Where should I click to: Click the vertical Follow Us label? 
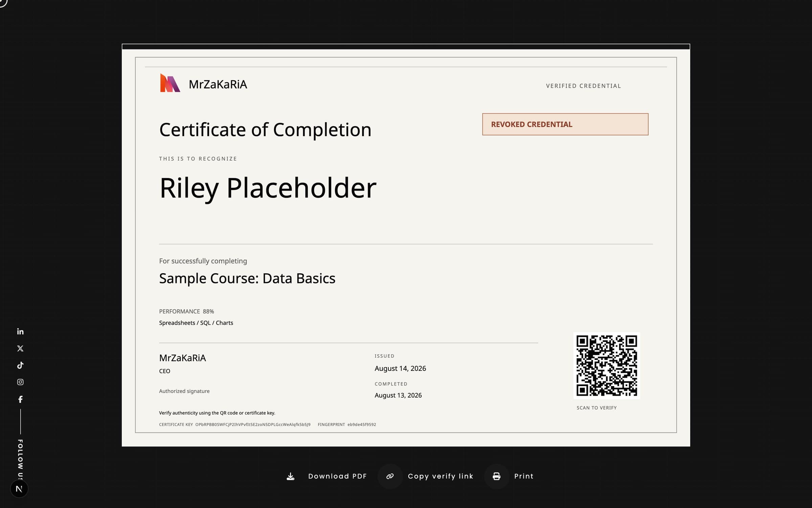20,460
